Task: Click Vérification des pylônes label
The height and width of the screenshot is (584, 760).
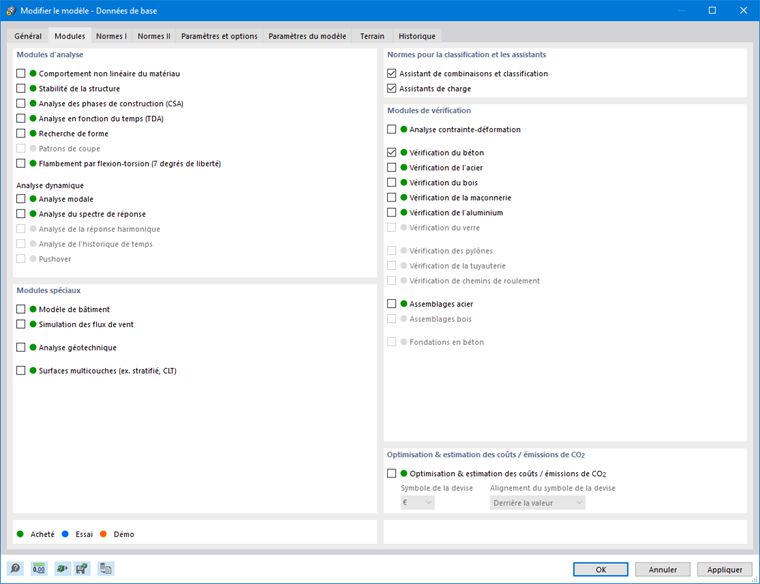Action: 451,251
